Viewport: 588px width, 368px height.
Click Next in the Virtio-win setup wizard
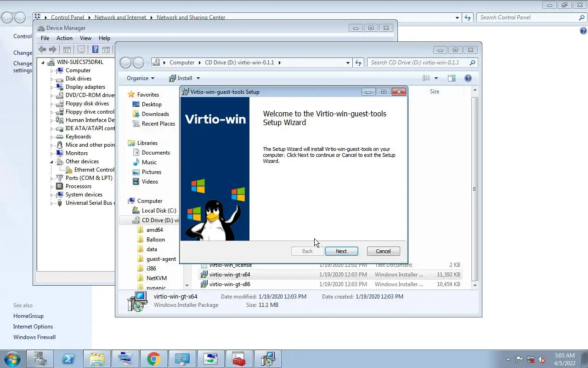pyautogui.click(x=341, y=251)
